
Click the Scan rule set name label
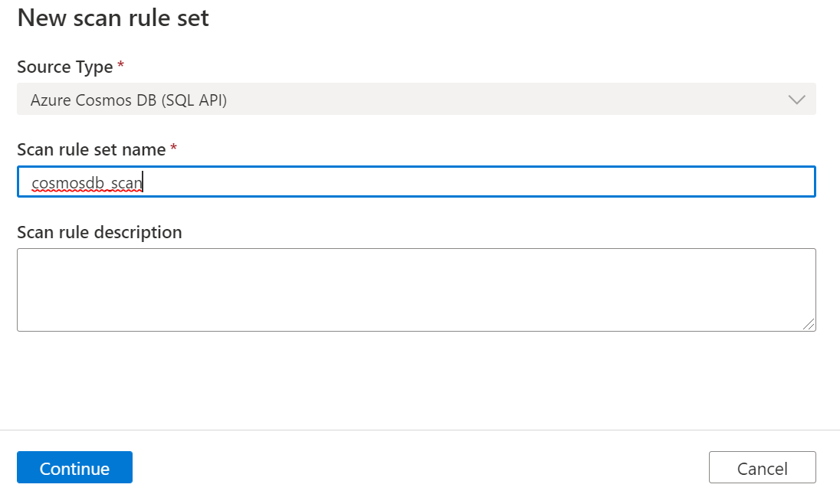91,149
